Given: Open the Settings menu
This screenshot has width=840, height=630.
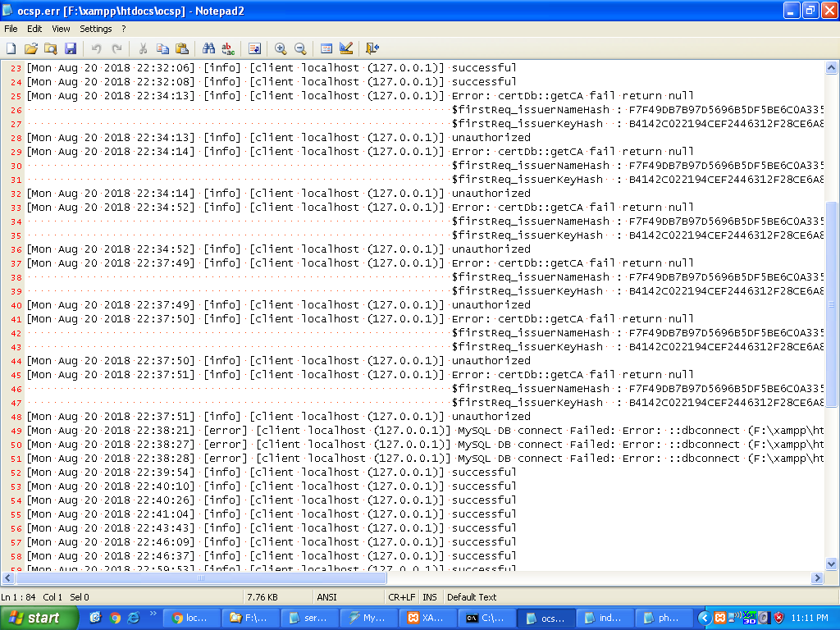Looking at the screenshot, I should (95, 28).
